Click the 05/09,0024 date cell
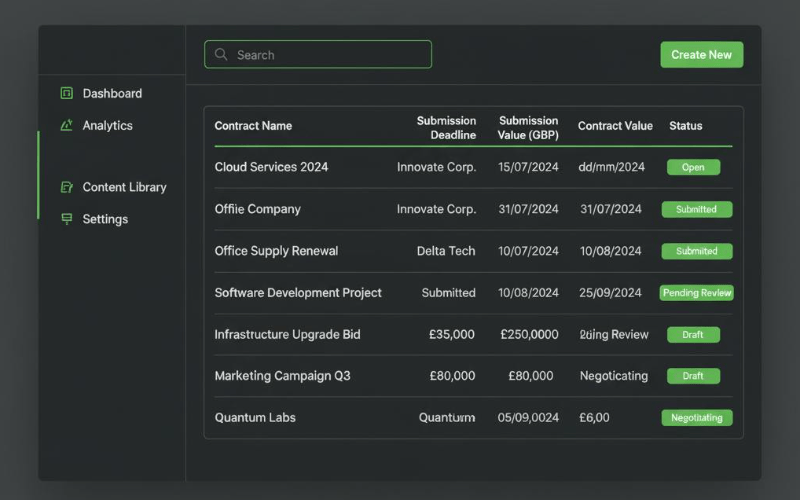This screenshot has width=800, height=500. pos(528,418)
